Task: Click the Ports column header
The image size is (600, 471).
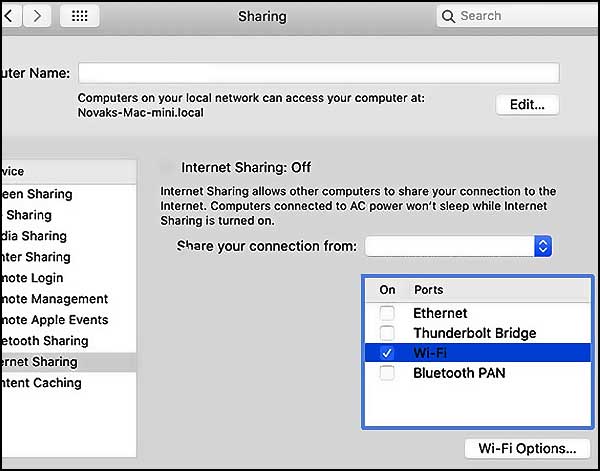Action: point(428,290)
